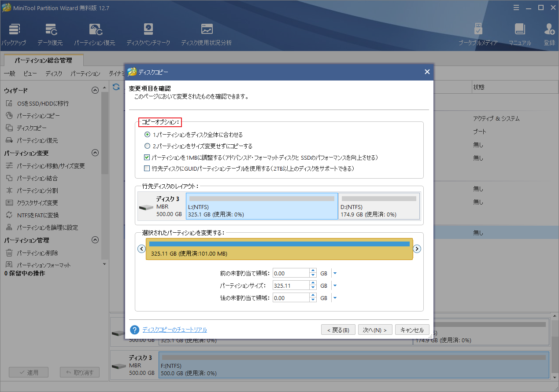This screenshot has height=392, width=559.
Task: Open the マニュアル book icon
Action: (x=520, y=30)
